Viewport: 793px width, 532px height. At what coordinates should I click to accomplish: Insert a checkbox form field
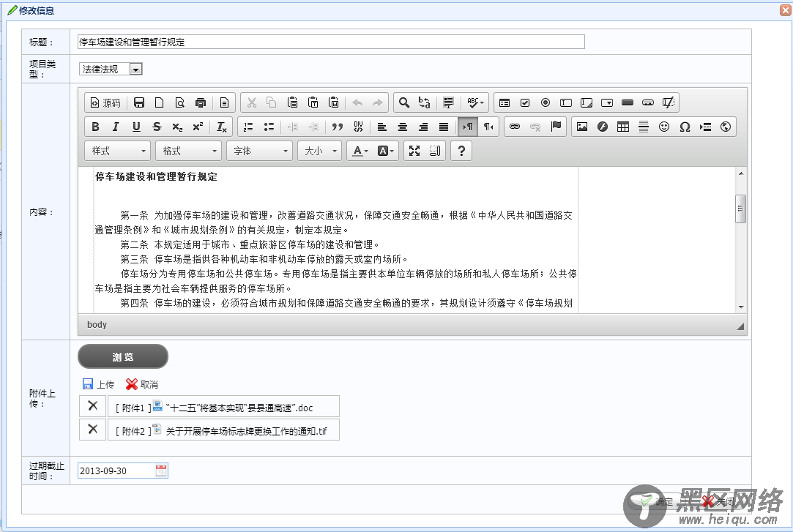[525, 102]
